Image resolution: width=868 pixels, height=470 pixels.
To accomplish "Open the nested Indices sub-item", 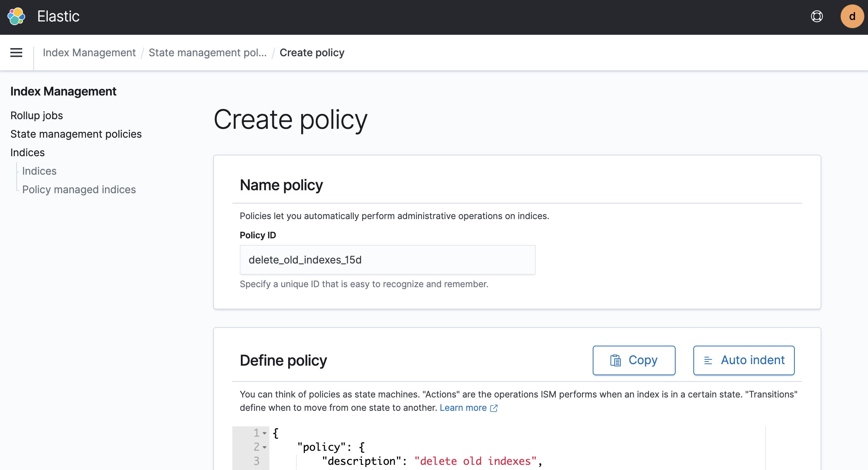I will tap(39, 171).
